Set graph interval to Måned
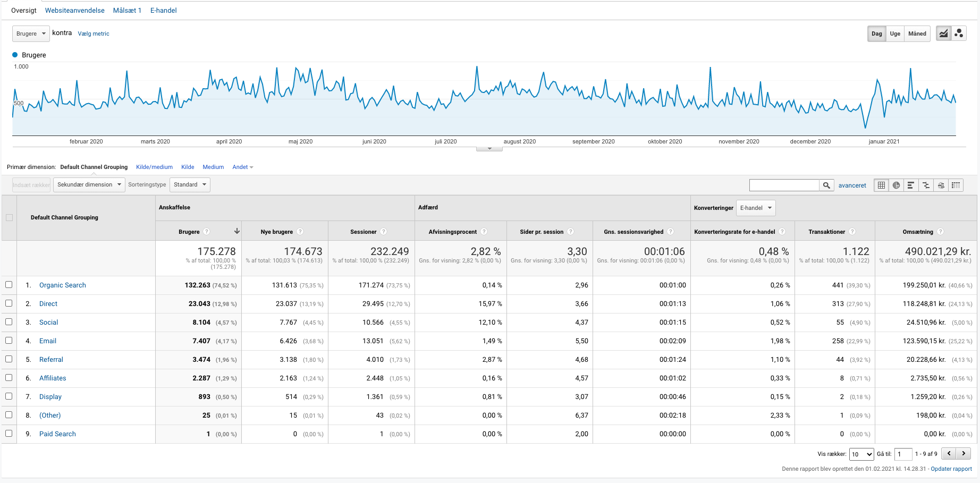 (917, 33)
